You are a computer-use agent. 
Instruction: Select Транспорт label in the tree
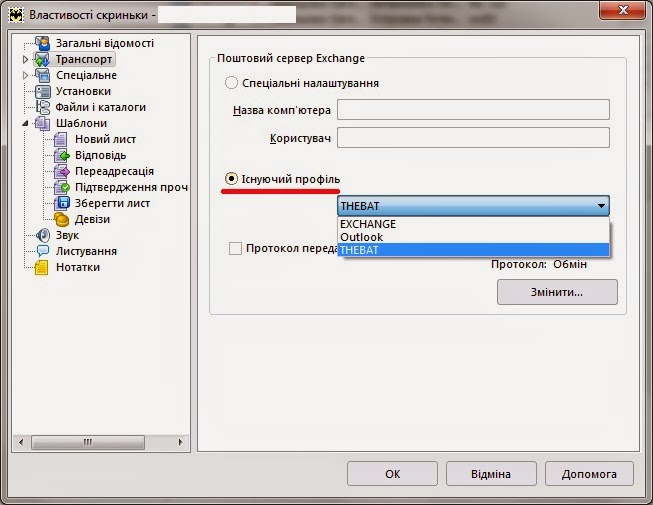click(x=84, y=59)
